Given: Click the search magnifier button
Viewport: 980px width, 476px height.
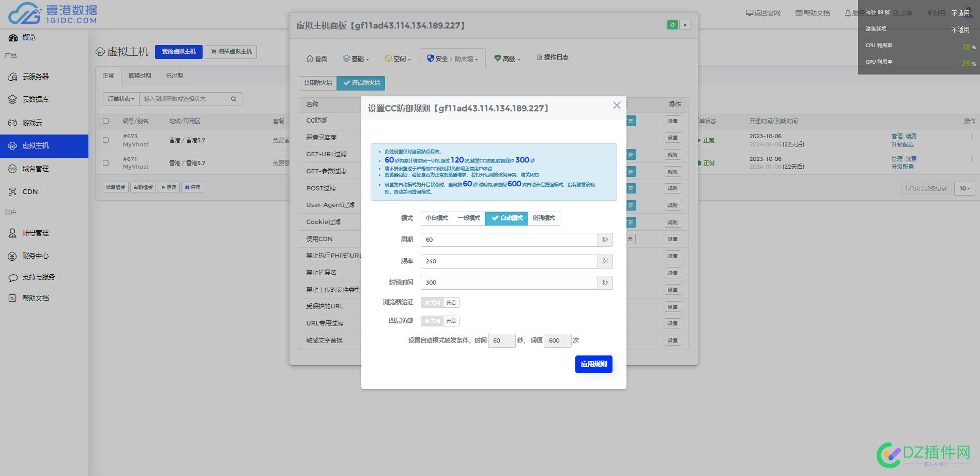Looking at the screenshot, I should pos(234,99).
